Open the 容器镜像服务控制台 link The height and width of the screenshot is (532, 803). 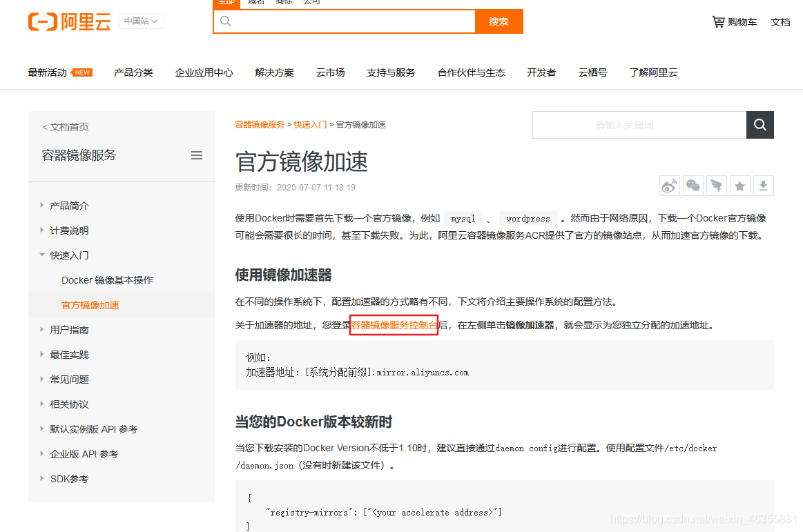click(x=394, y=325)
